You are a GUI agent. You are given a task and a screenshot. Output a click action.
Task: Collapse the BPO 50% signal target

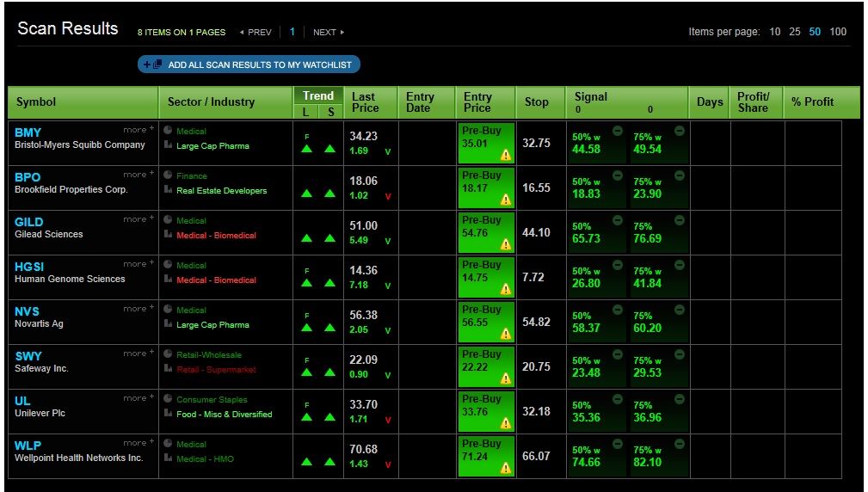[617, 176]
